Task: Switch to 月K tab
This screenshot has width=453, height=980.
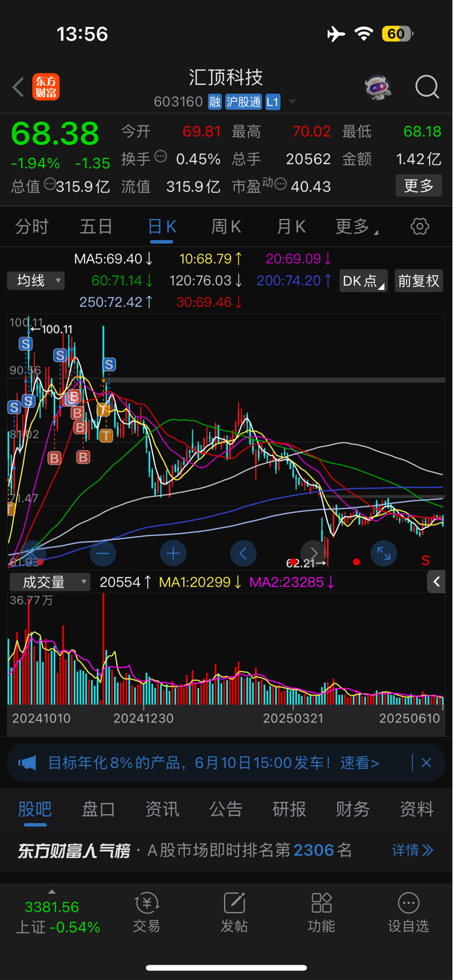Action: 291,227
